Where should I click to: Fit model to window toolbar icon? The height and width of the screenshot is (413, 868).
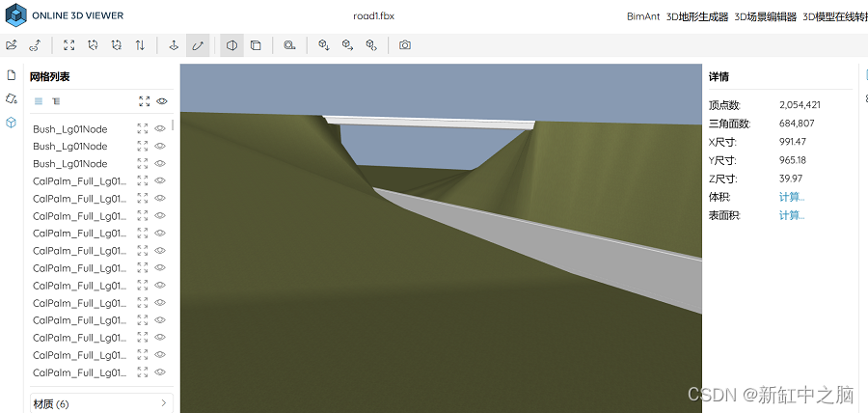[x=68, y=45]
